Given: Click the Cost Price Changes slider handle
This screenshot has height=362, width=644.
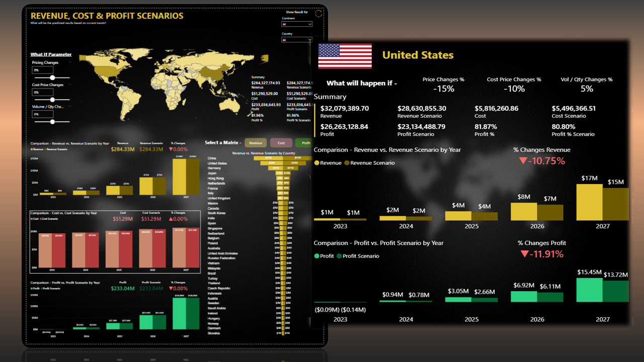Looking at the screenshot, I should coord(52,100).
